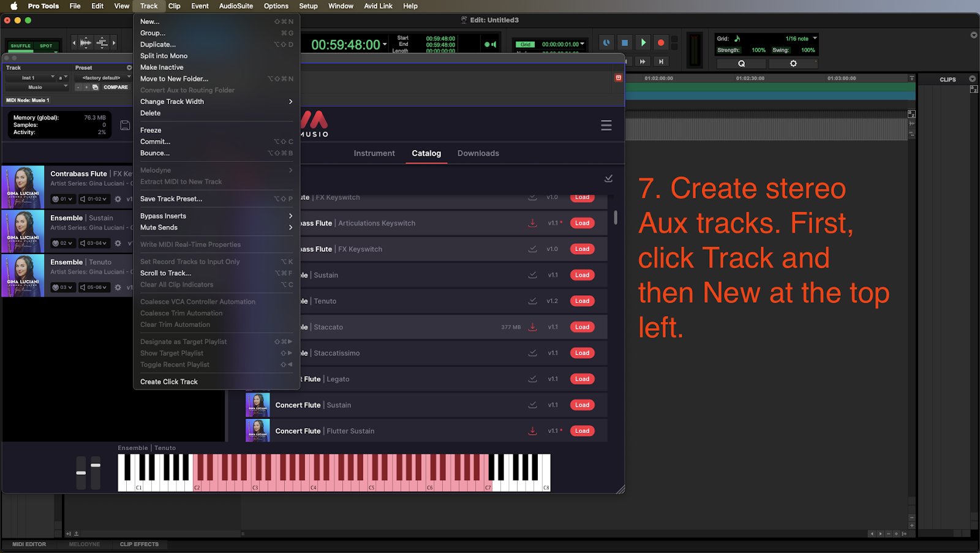
Task: Open settings gear for Ensemble Tenuto
Action: click(118, 287)
